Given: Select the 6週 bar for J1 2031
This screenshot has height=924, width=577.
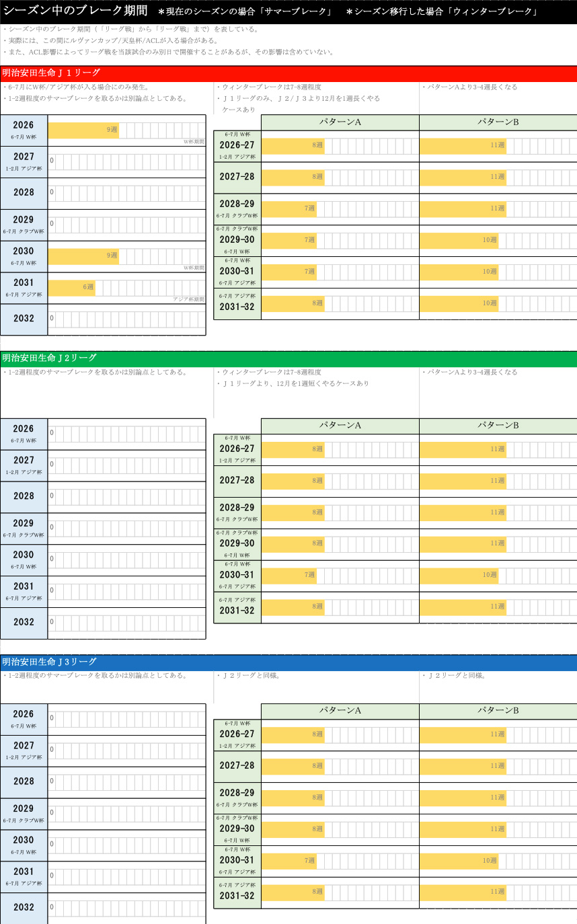Looking at the screenshot, I should click(71, 287).
